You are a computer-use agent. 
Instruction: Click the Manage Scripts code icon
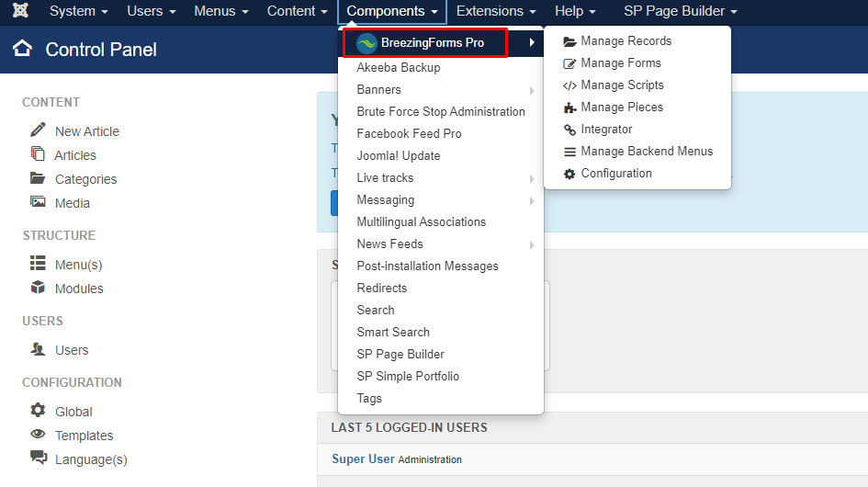[x=569, y=85]
